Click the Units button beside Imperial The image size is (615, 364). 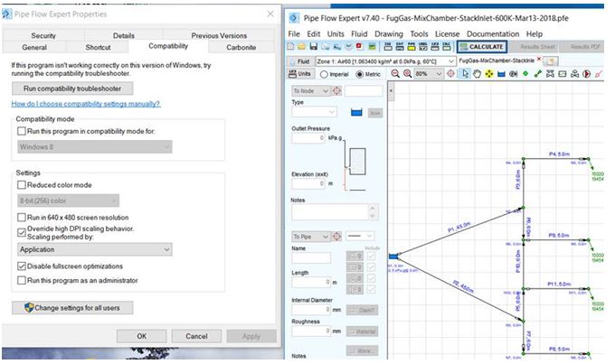click(299, 74)
